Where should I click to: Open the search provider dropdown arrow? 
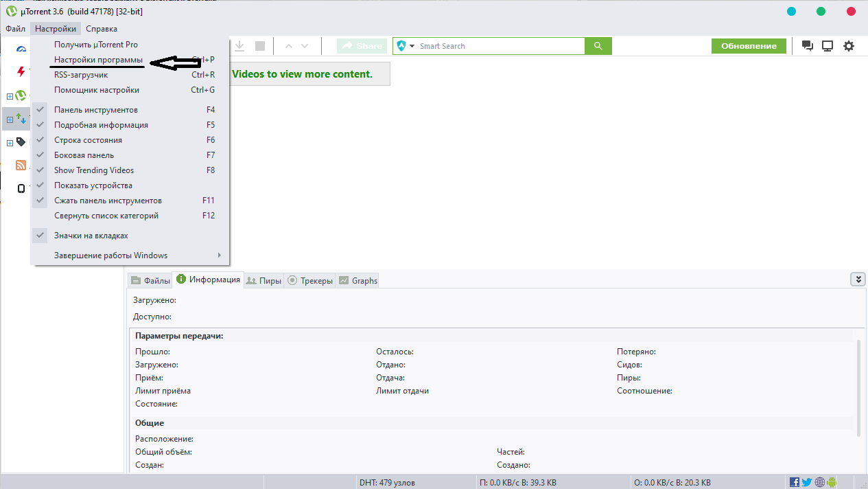click(412, 46)
